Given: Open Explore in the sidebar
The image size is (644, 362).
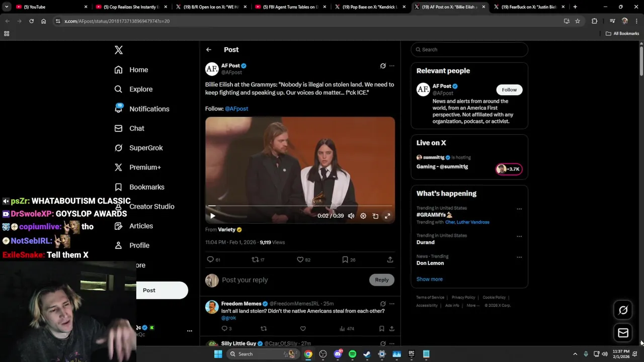Looking at the screenshot, I should pos(133,89).
